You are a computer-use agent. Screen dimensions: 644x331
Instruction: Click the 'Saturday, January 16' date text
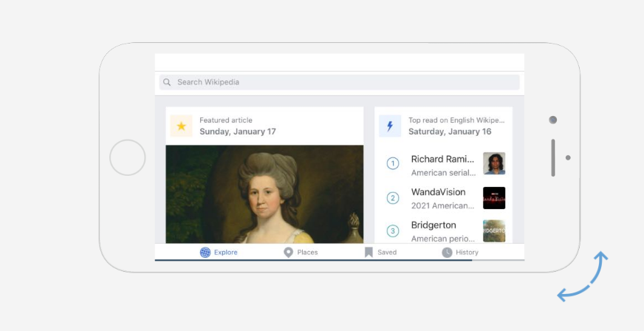pos(450,132)
